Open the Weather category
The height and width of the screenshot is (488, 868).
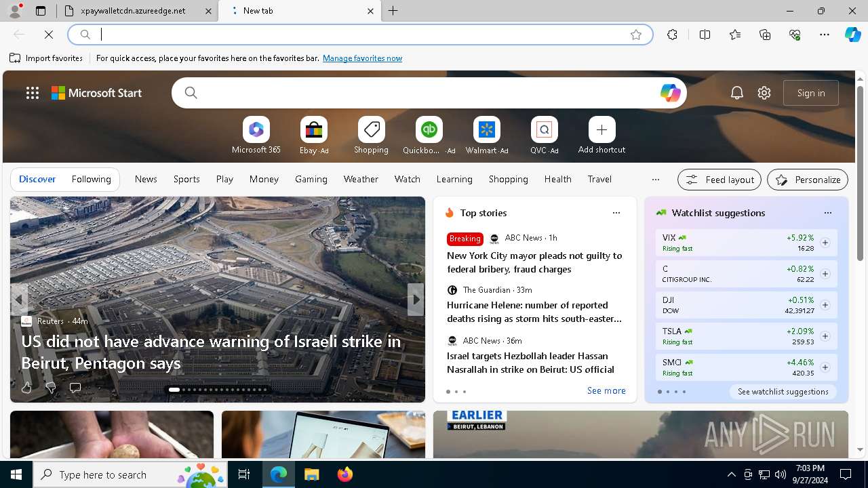[x=361, y=179]
